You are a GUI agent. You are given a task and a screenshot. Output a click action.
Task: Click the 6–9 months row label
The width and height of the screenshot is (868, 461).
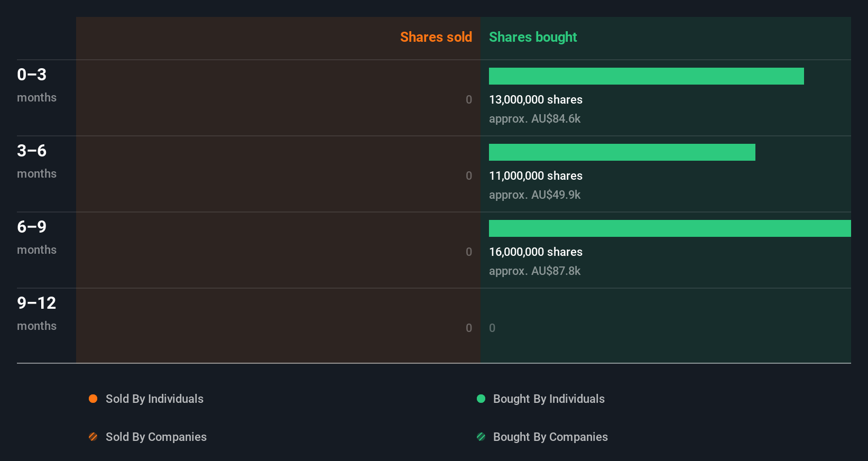click(x=36, y=237)
